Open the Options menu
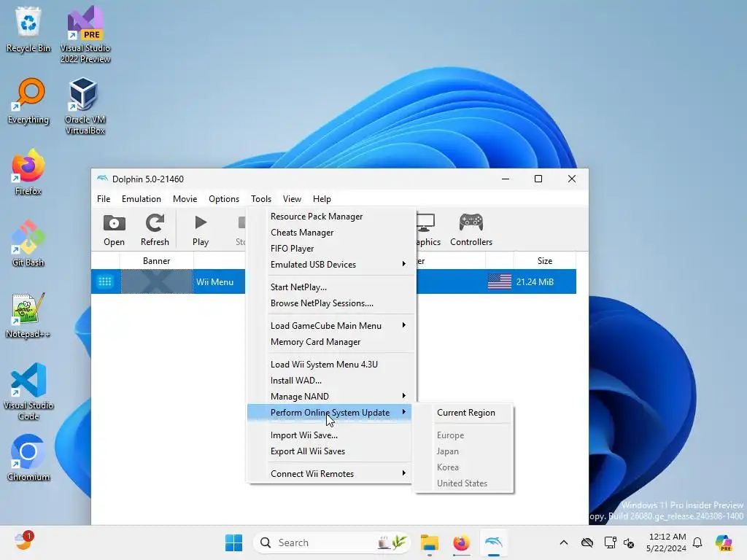 click(224, 198)
